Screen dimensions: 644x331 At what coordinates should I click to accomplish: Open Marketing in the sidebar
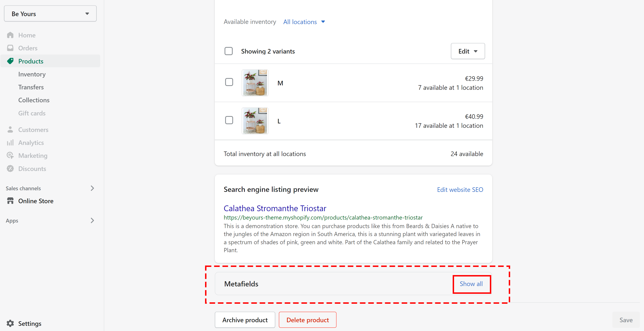tap(33, 156)
